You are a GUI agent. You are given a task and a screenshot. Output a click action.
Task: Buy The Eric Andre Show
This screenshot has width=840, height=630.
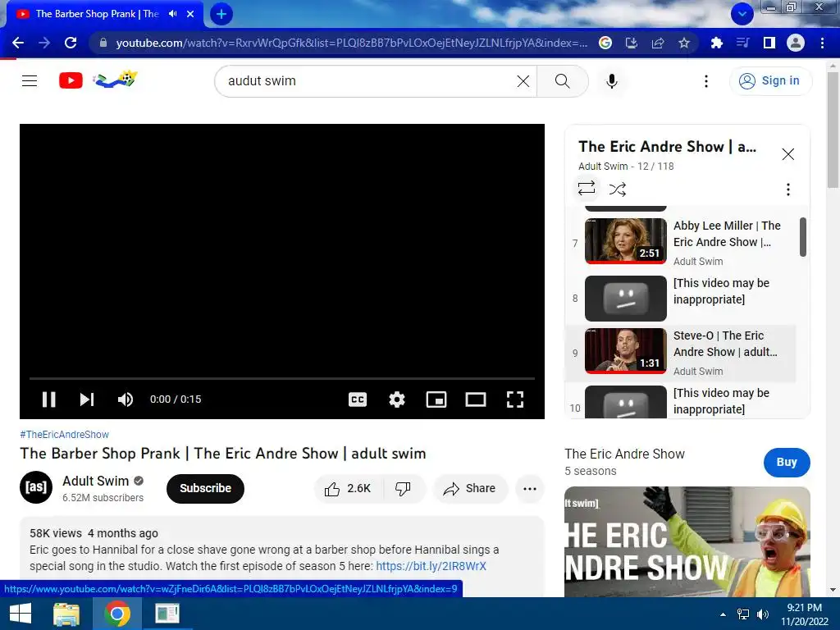pyautogui.click(x=787, y=463)
